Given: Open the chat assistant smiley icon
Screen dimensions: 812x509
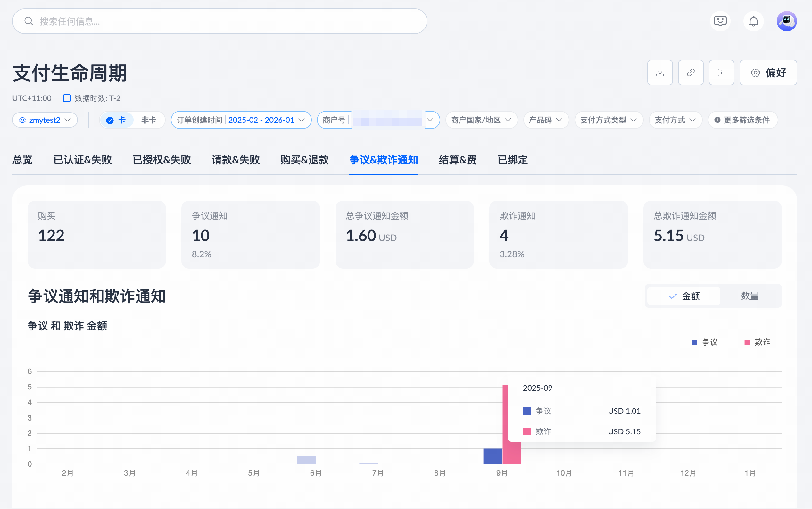Looking at the screenshot, I should point(720,21).
